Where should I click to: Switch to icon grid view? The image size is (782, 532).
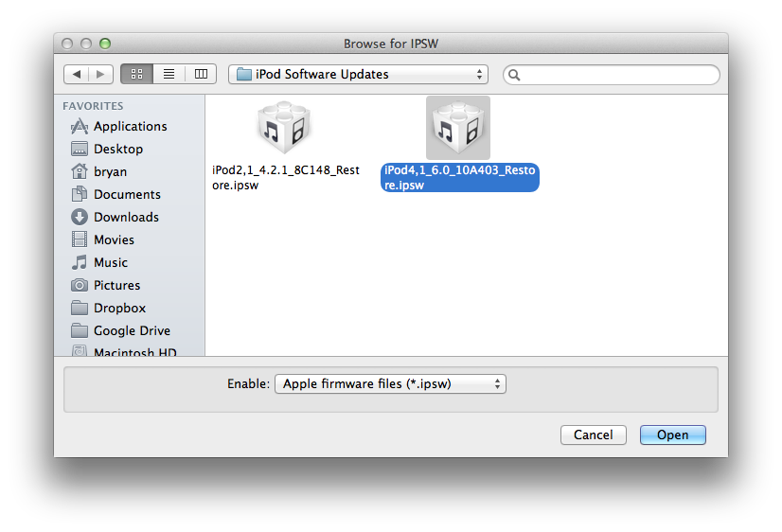[136, 74]
